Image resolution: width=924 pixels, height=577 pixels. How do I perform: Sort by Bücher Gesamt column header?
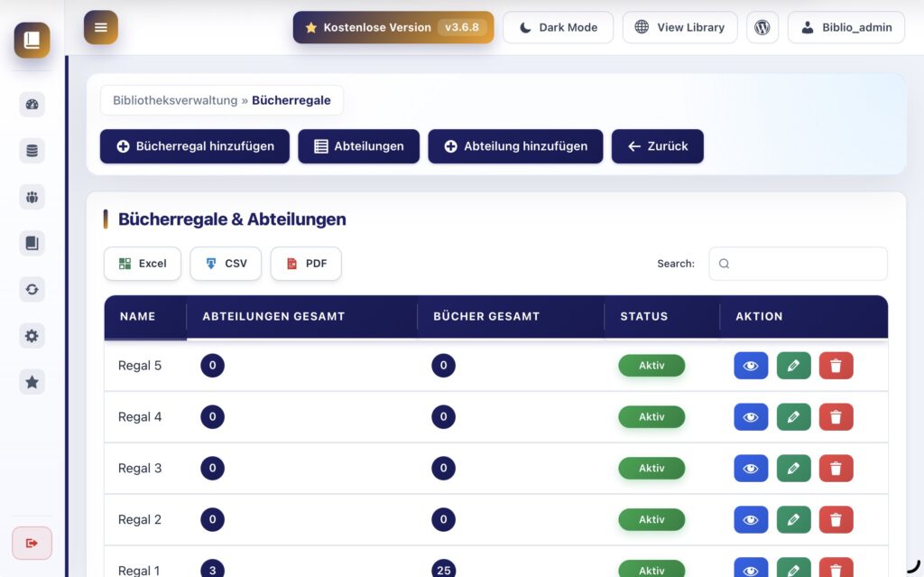[511, 316]
